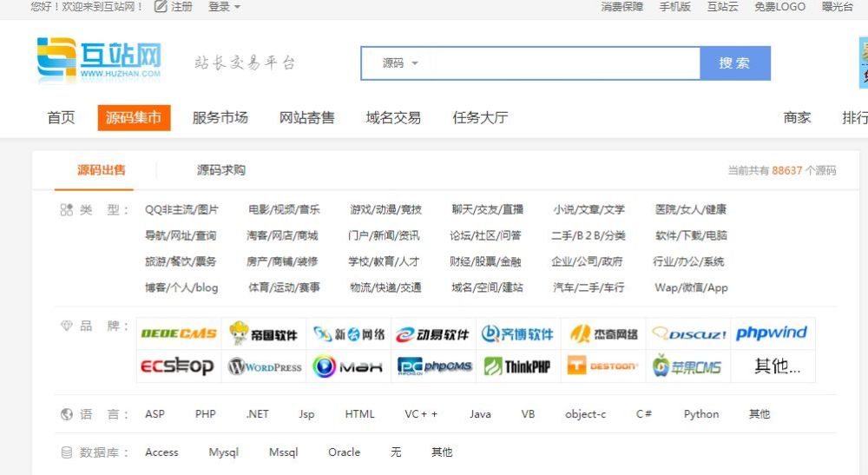This screenshot has height=475, width=868.
Task: Open the 消费保障 link
Action: pos(622,7)
